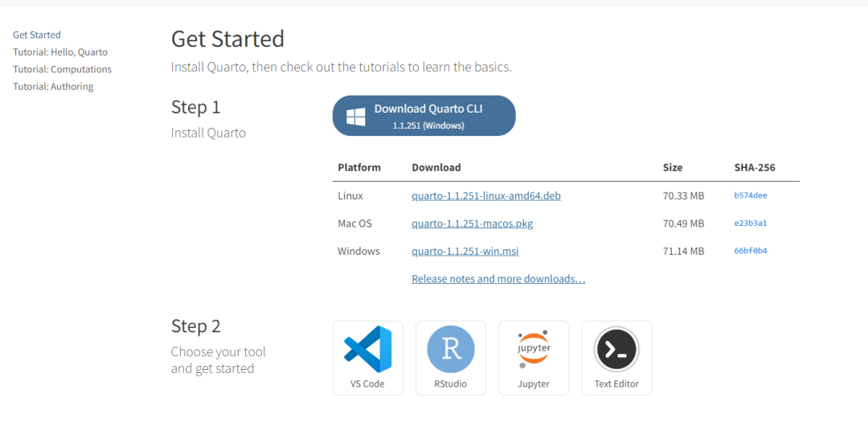Screen dimensions: 868x443
Task: Click the VS Code logo icon
Action: coord(367,349)
